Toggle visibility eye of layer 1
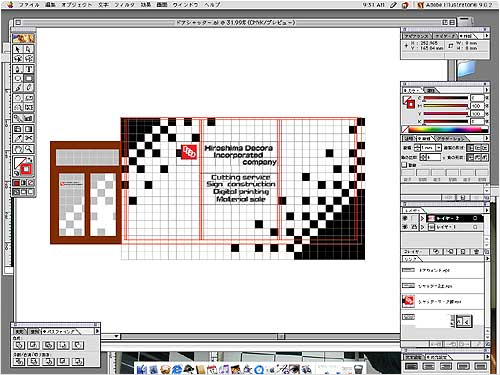 click(x=405, y=227)
